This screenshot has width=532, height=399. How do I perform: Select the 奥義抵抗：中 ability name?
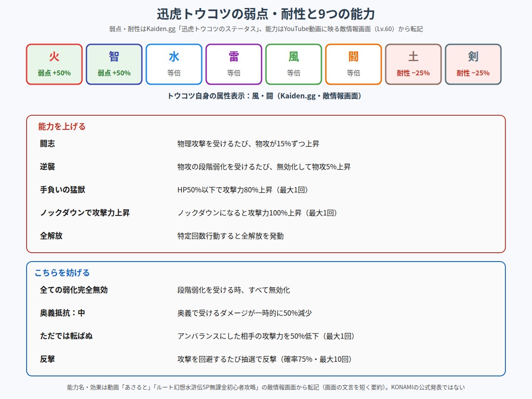click(63, 313)
